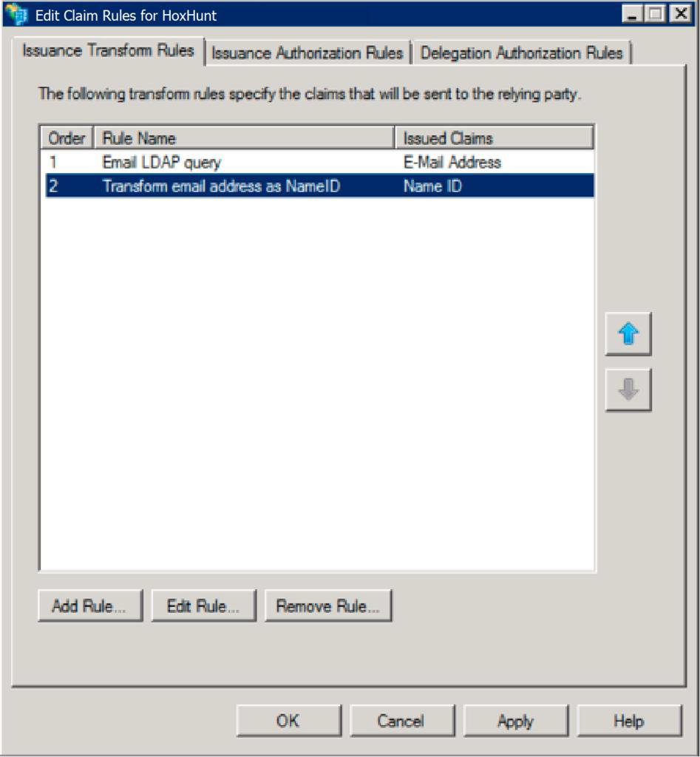
Task: Click the move rule down arrow
Action: point(628,390)
